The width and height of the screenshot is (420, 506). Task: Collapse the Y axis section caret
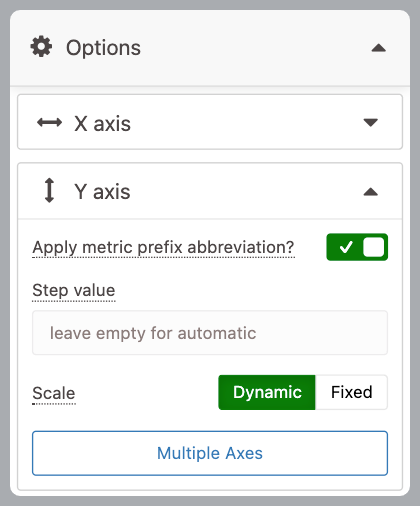click(371, 192)
